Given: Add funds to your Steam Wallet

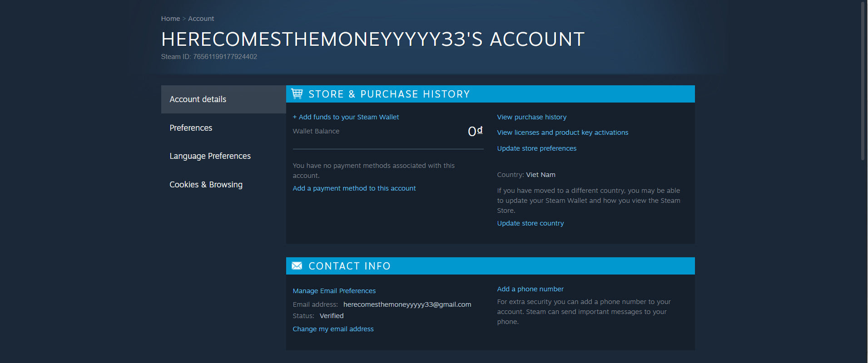Looking at the screenshot, I should [346, 117].
